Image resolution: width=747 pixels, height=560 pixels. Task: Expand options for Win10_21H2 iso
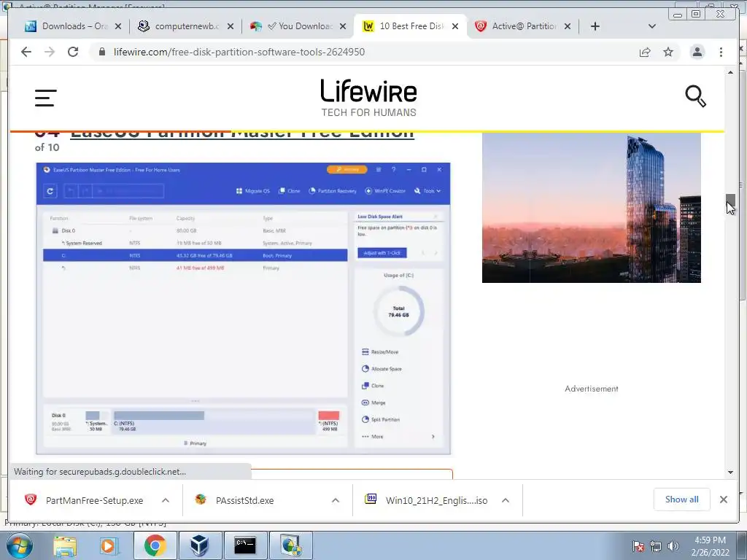[x=506, y=500]
